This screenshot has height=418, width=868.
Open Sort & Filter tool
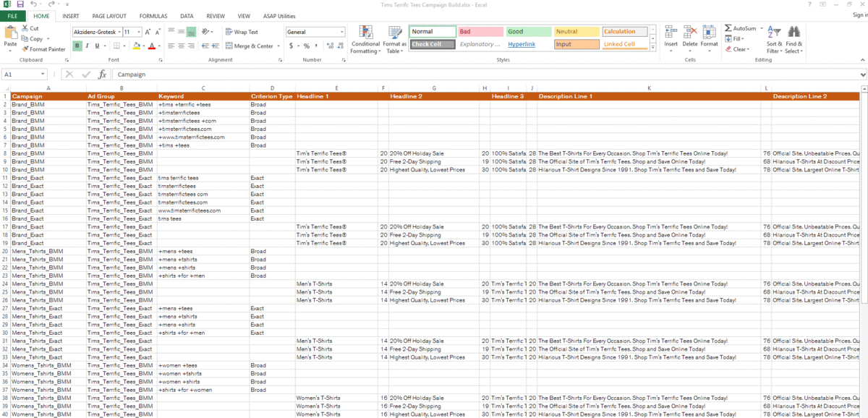pos(774,39)
